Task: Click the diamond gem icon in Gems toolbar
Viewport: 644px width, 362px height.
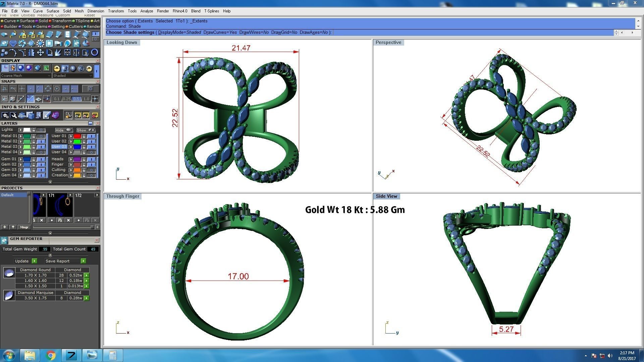Action: pyautogui.click(x=13, y=43)
